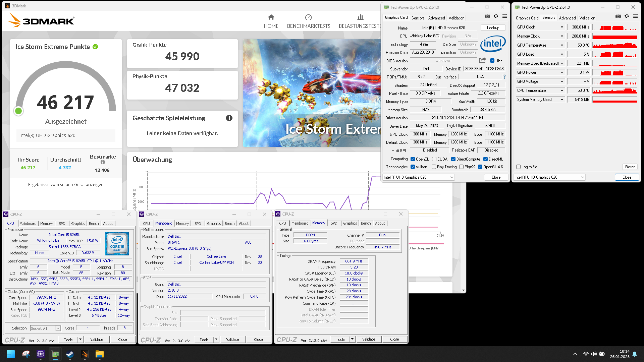Open the Benchmarktests gauge icon

[308, 17]
